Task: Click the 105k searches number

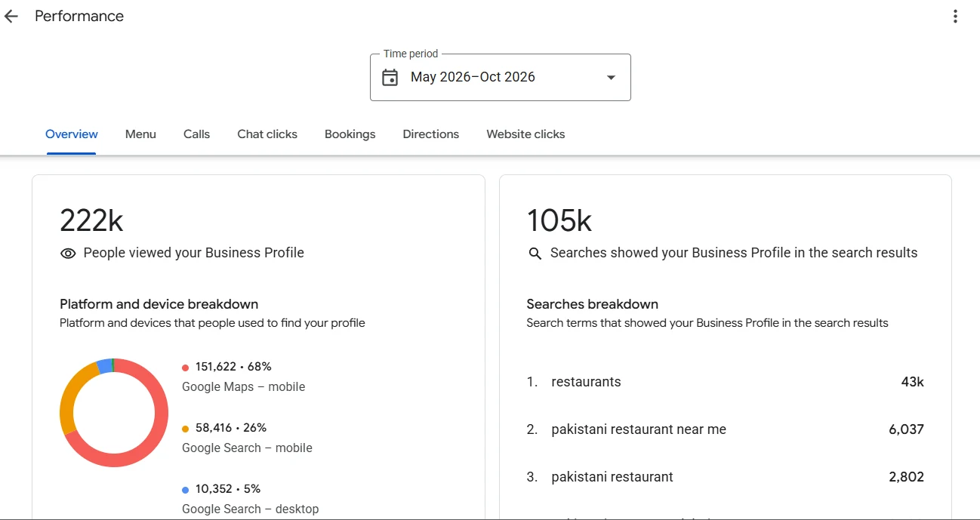Action: [x=559, y=220]
